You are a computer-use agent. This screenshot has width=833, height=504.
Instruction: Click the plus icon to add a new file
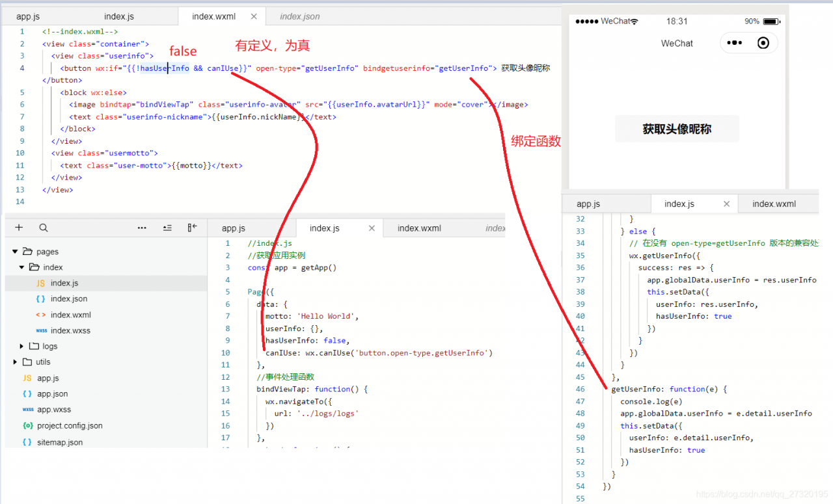pos(19,228)
